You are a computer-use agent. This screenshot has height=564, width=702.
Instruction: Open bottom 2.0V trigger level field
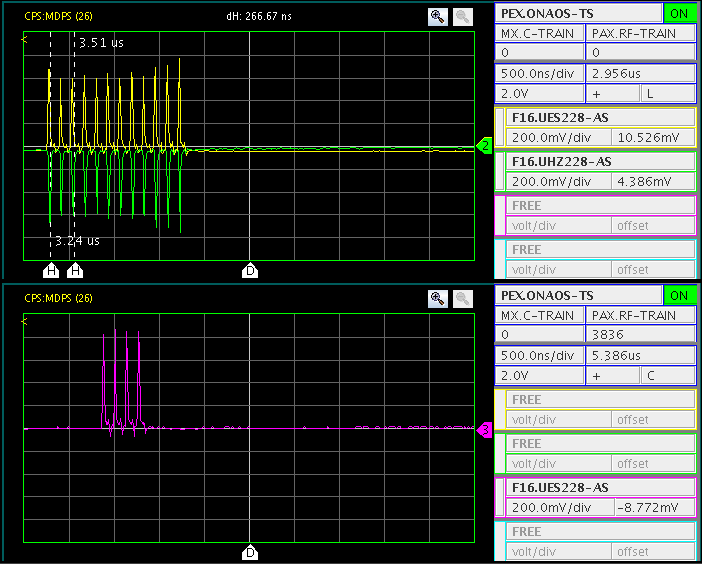pos(540,376)
